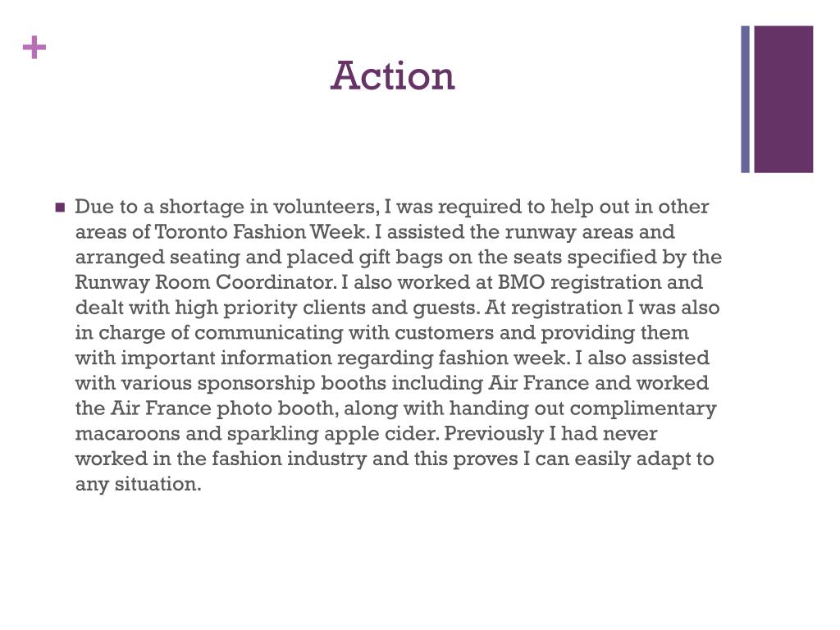
Task: Click the thin blue vertical bar
Action: 745,99
